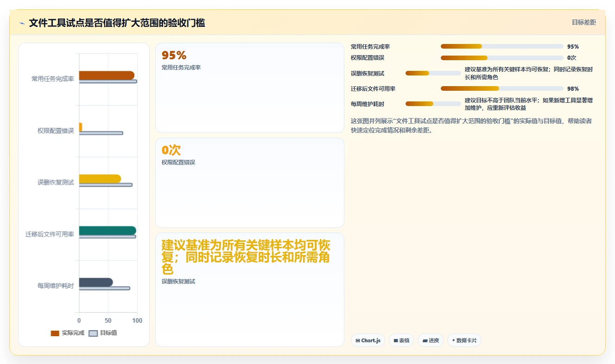
Task: Click the progress bar in the 迁移后文件可用率 row
Action: pyautogui.click(x=502, y=88)
